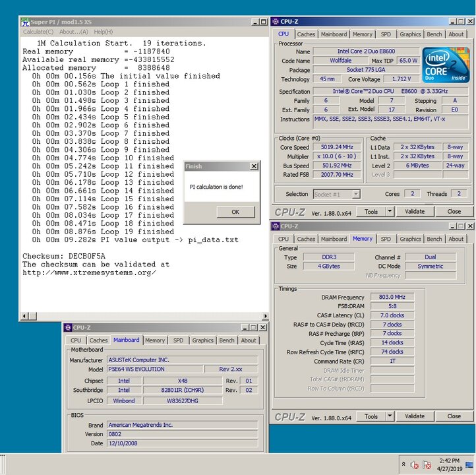Click the Super PI title bar icon

pos(25,22)
